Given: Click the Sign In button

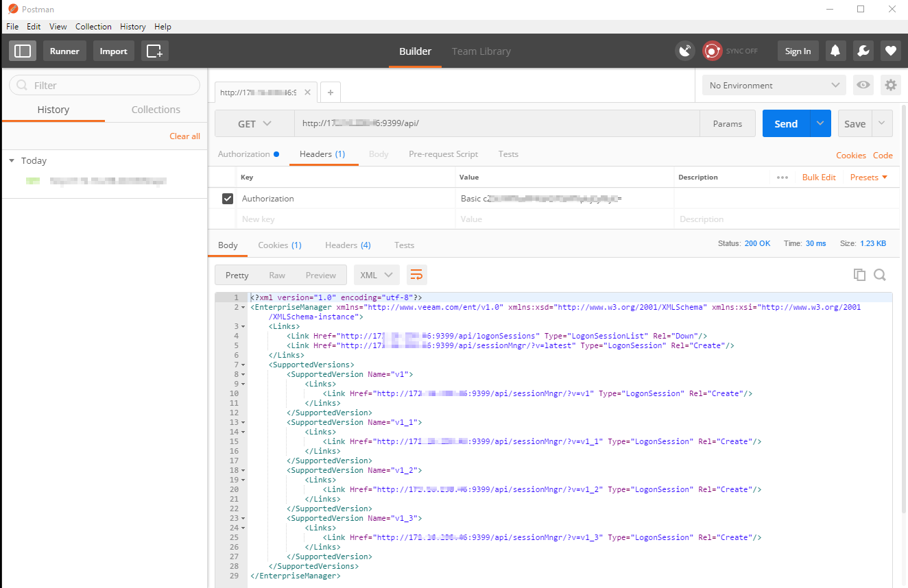Looking at the screenshot, I should coord(798,51).
